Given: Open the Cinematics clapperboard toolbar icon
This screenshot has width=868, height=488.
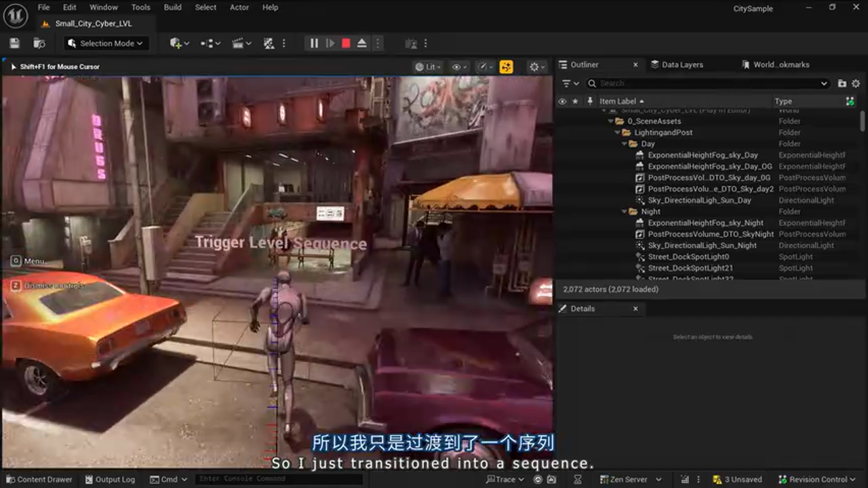Looking at the screenshot, I should pyautogui.click(x=237, y=43).
